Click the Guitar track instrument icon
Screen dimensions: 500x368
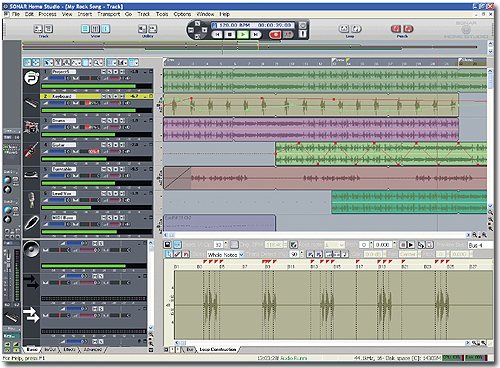pos(32,151)
